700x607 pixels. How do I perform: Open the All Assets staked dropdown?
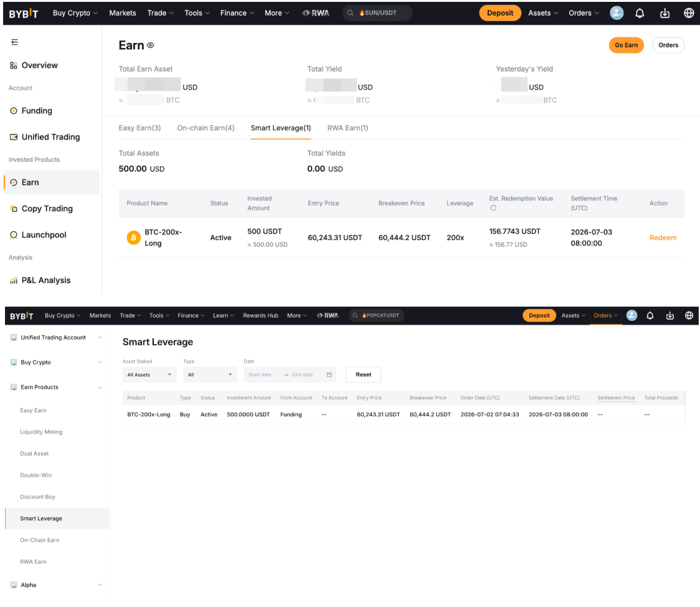click(x=149, y=375)
